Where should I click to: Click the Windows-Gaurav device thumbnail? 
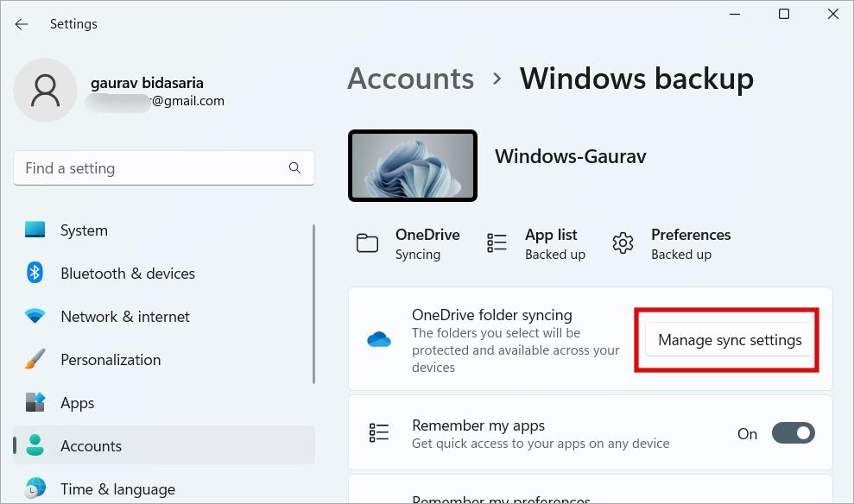point(412,166)
